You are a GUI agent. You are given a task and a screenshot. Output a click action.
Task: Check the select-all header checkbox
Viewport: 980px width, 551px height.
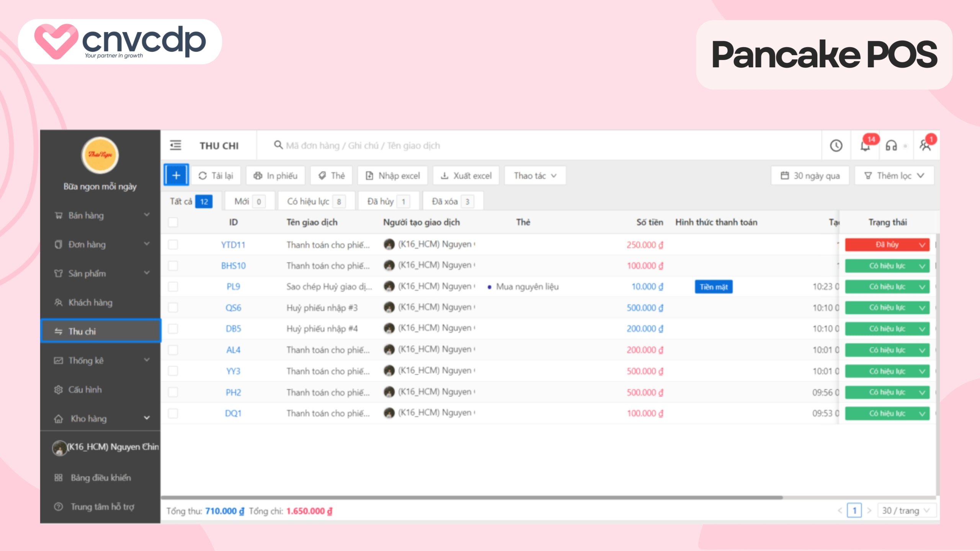click(x=173, y=222)
